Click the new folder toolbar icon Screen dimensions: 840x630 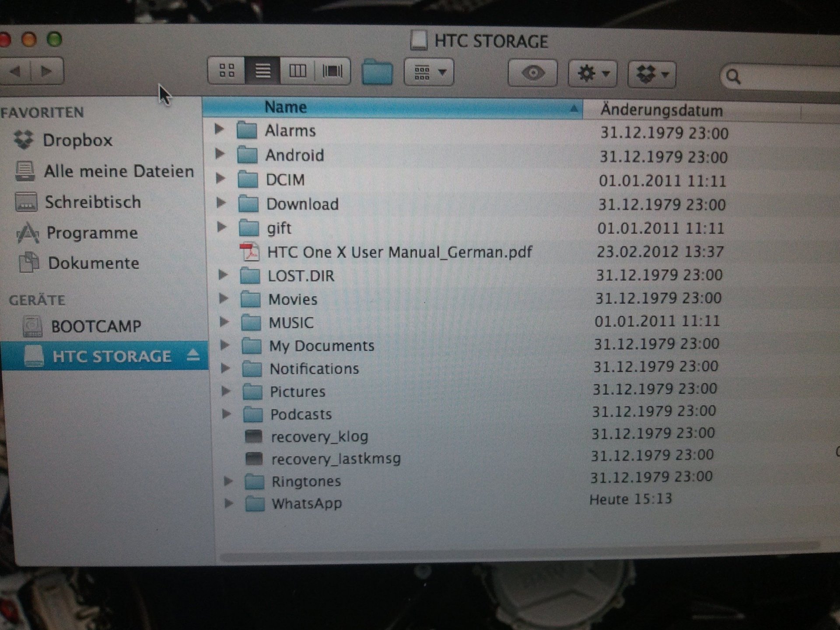tap(378, 72)
